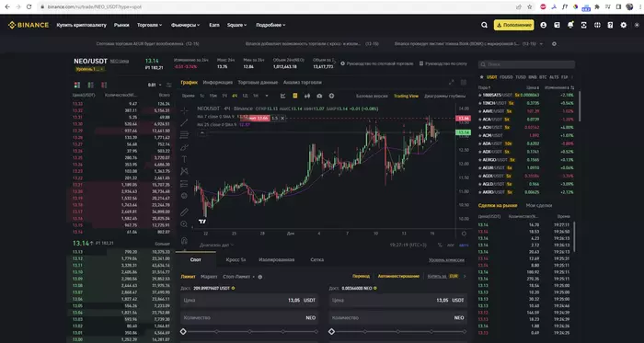Open order book precision 0.01 dropdown

(x=155, y=85)
